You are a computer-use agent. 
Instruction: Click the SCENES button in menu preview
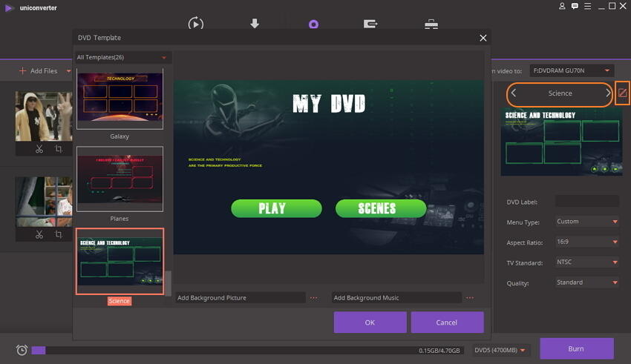381,208
